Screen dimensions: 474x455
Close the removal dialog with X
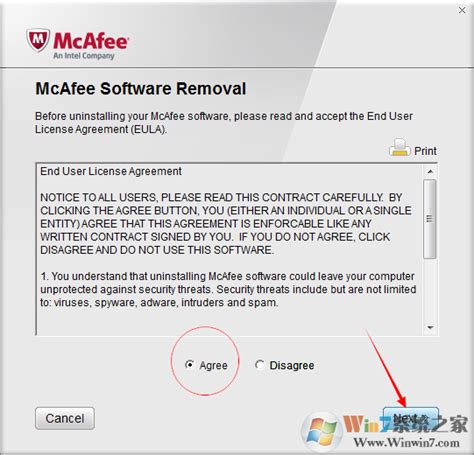click(462, 10)
